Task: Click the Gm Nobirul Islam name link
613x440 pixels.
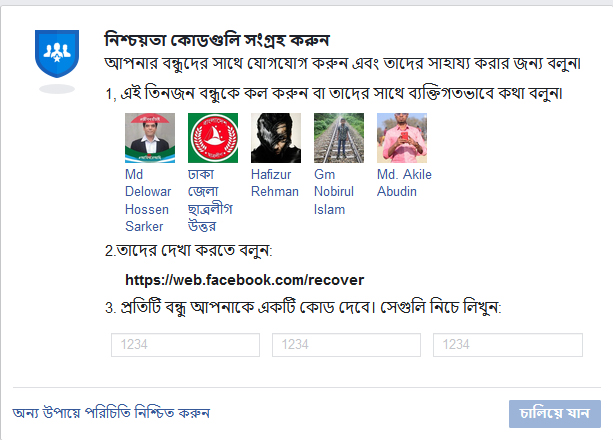Action: pos(337,191)
